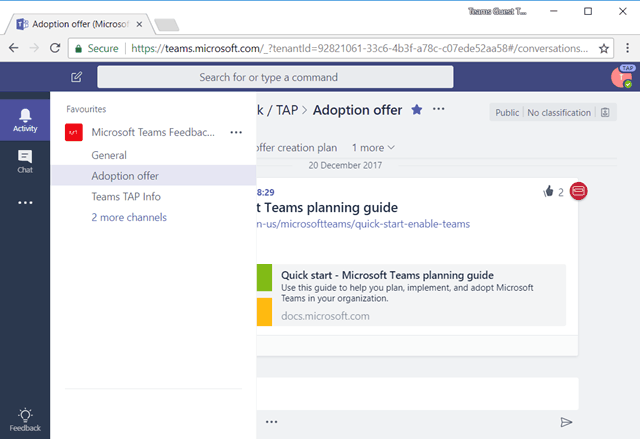This screenshot has height=439, width=640.
Task: Open the Chat icon in sidebar
Action: pos(25,162)
